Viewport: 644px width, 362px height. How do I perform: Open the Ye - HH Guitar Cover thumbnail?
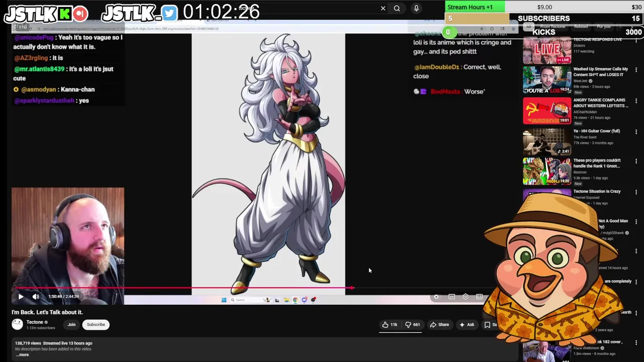547,142
